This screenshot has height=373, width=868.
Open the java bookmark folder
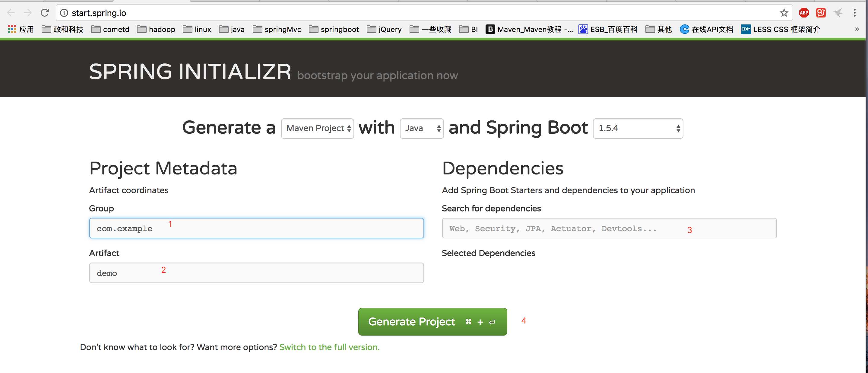click(232, 29)
